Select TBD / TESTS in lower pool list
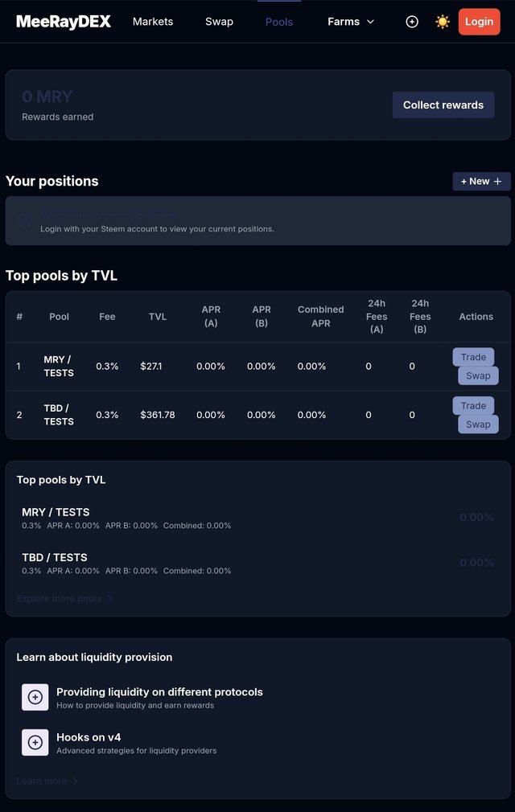 [257, 563]
